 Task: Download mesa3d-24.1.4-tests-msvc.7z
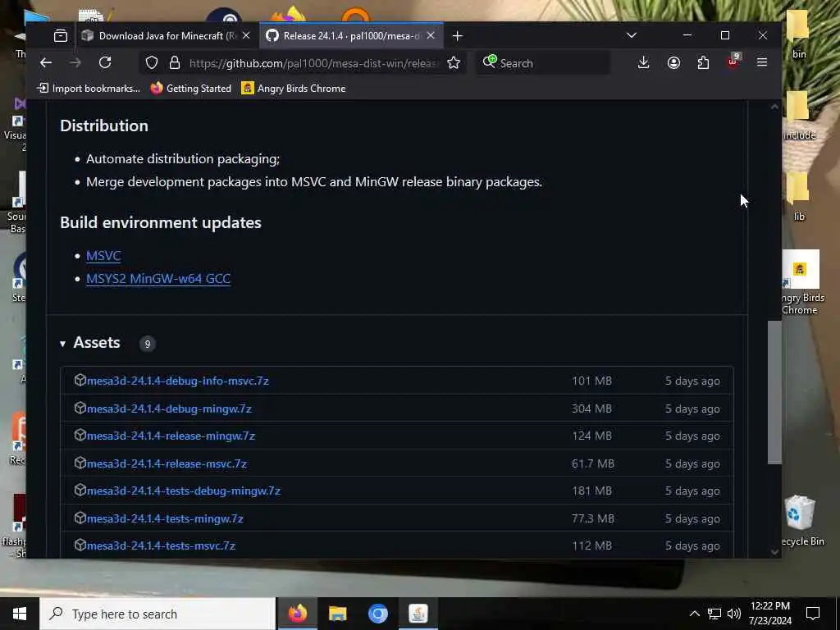162,546
